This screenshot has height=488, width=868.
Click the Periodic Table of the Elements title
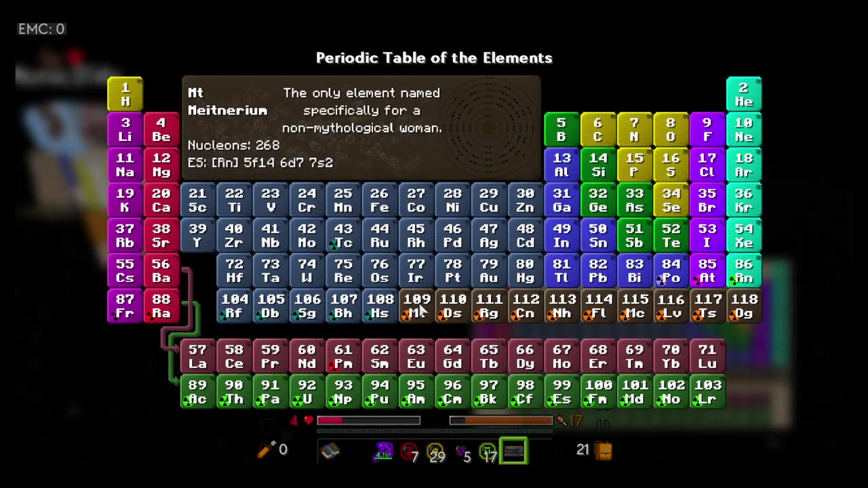[x=434, y=58]
